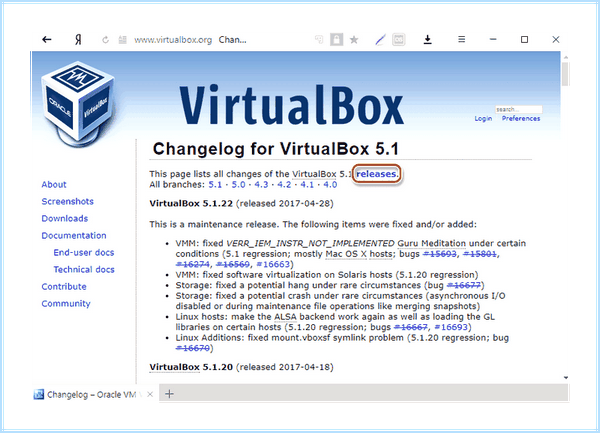Open the 4.0 branch link
600x433 pixels.
[330, 185]
